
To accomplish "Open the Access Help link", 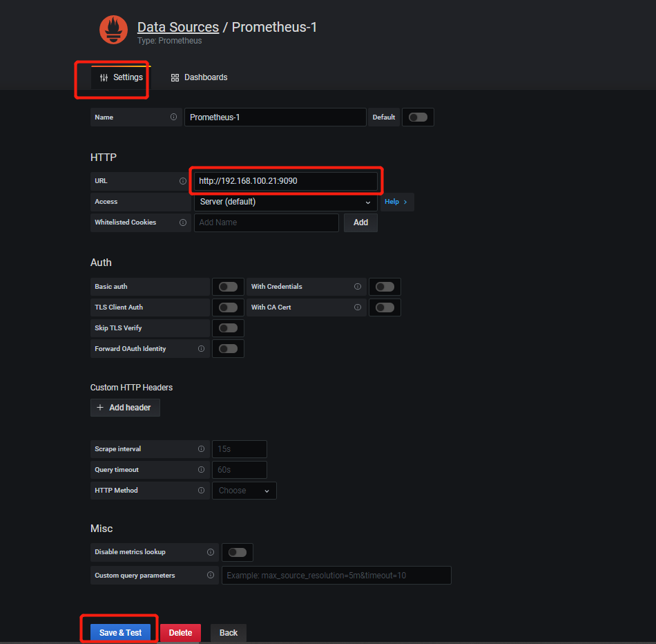I will click(x=396, y=202).
